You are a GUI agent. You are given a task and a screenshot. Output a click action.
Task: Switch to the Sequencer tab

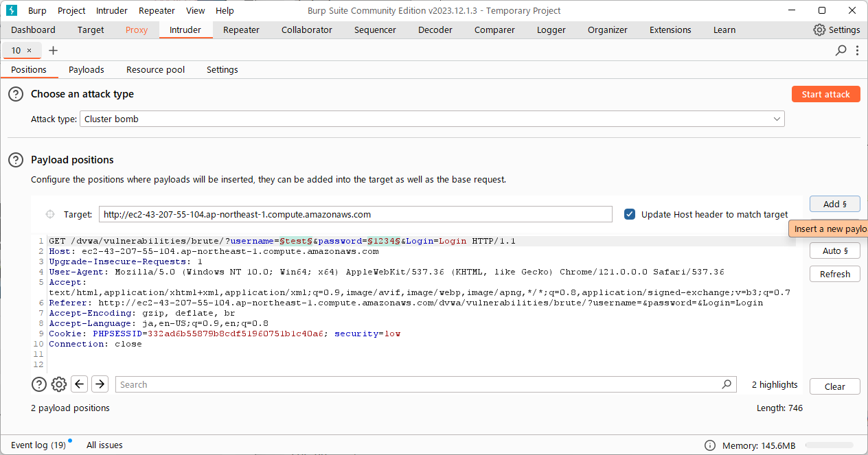click(x=375, y=30)
